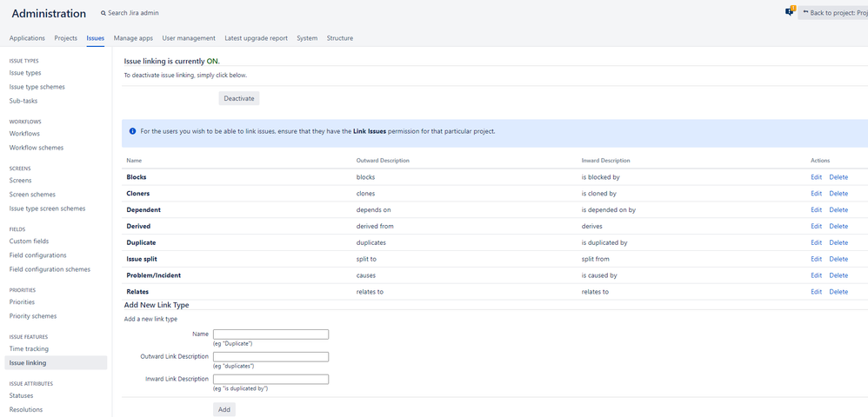Open Screens in sidebar
Viewport: 868px width, 417px height.
point(21,181)
